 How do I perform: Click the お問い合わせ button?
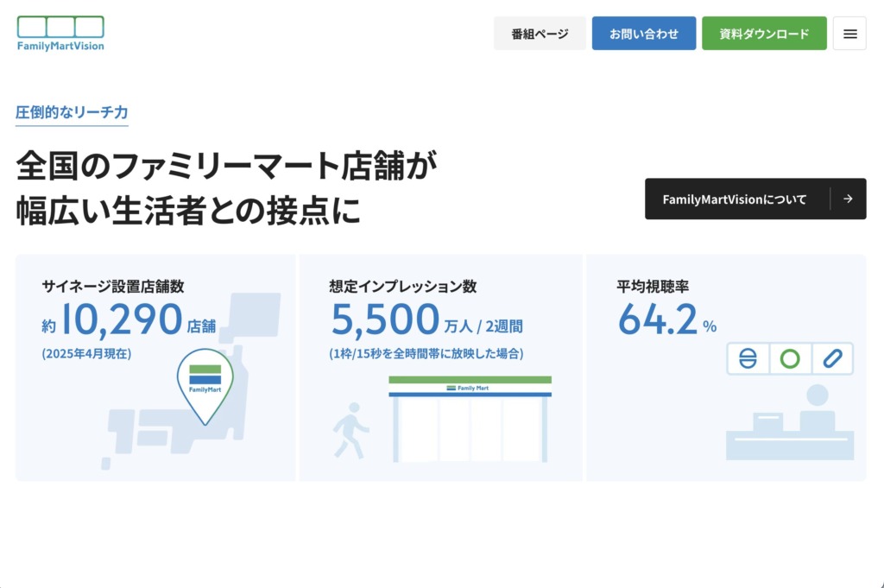coord(644,34)
